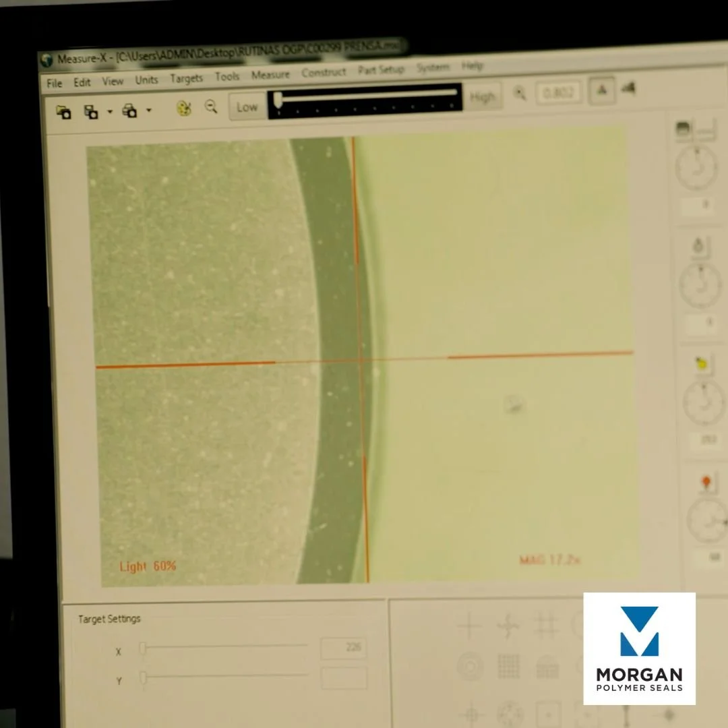Image resolution: width=728 pixels, height=728 pixels.
Task: Open the Measure menu
Action: (270, 75)
